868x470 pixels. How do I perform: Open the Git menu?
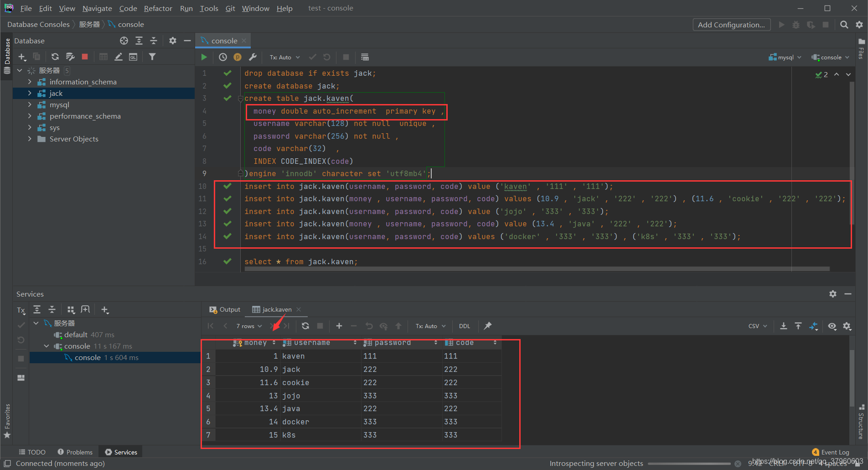230,8
